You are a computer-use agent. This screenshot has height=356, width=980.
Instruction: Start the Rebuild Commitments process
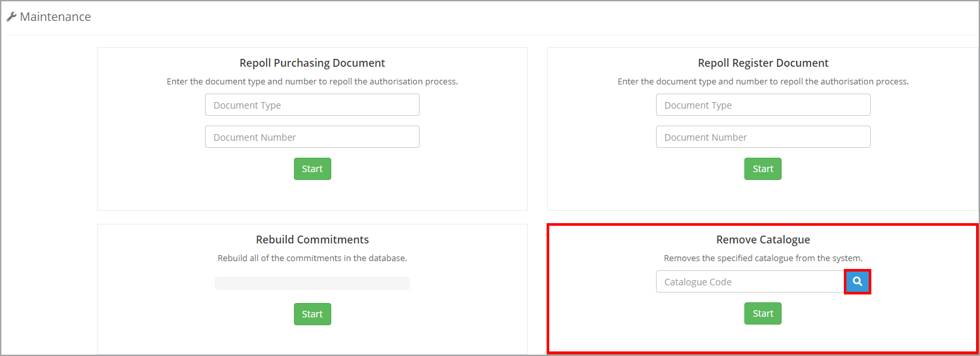(x=312, y=314)
